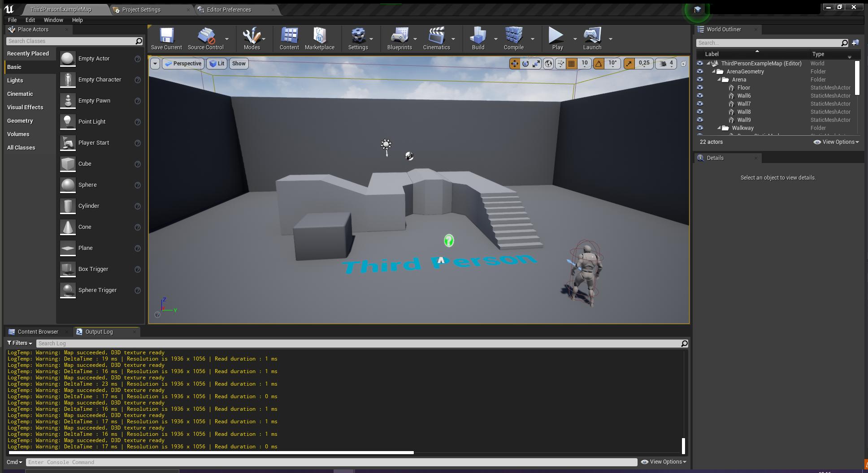Open help for Sphere Trigger actor
The image size is (868, 473).
coord(138,290)
